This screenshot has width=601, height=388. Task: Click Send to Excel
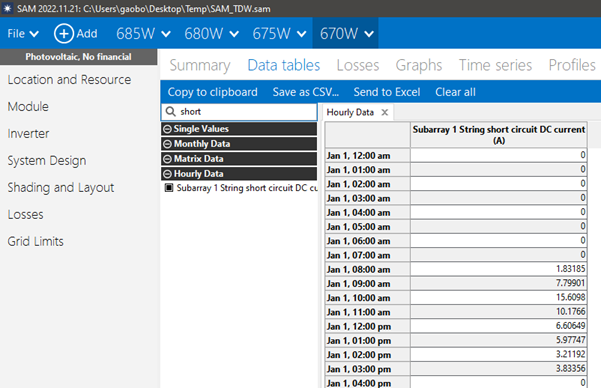[387, 92]
